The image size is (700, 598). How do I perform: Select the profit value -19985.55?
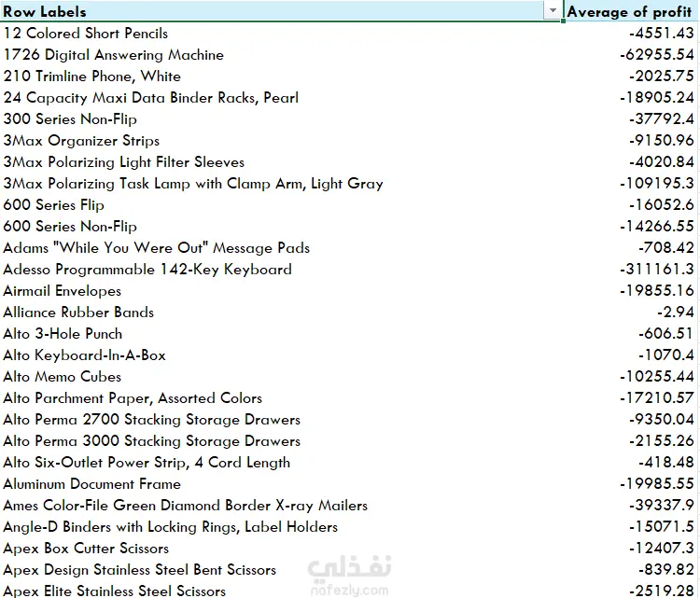(x=657, y=484)
